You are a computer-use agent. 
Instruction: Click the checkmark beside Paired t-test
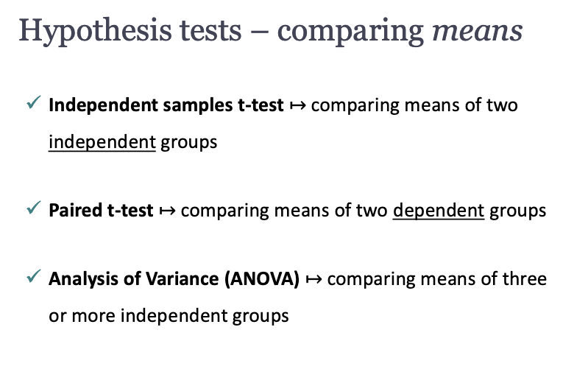33,207
